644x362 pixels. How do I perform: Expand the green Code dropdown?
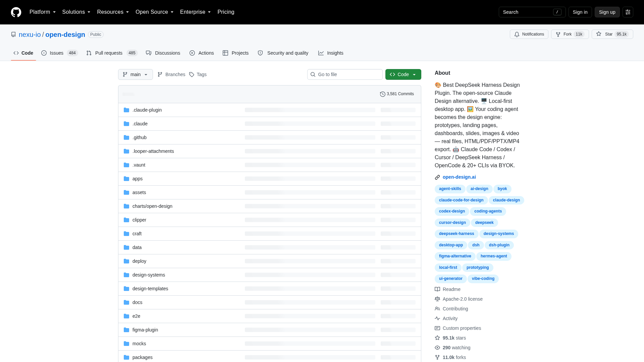pos(403,74)
